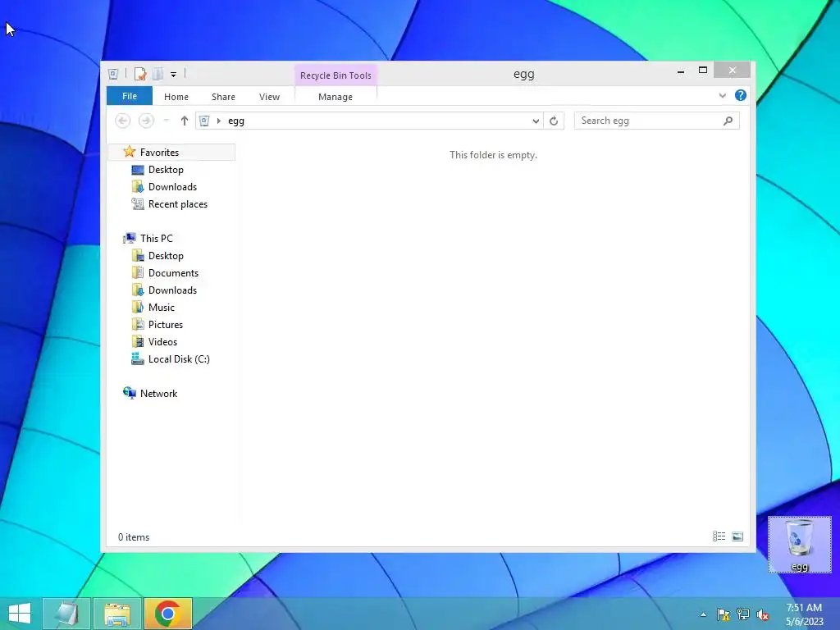This screenshot has width=840, height=630.
Task: Click the Network icon
Action: point(129,393)
